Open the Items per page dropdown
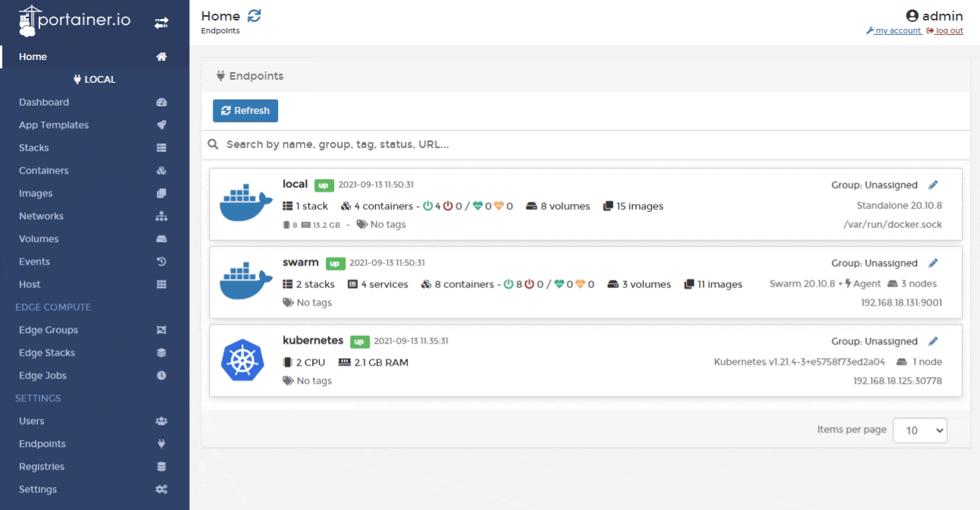The width and height of the screenshot is (980, 510). [x=921, y=430]
